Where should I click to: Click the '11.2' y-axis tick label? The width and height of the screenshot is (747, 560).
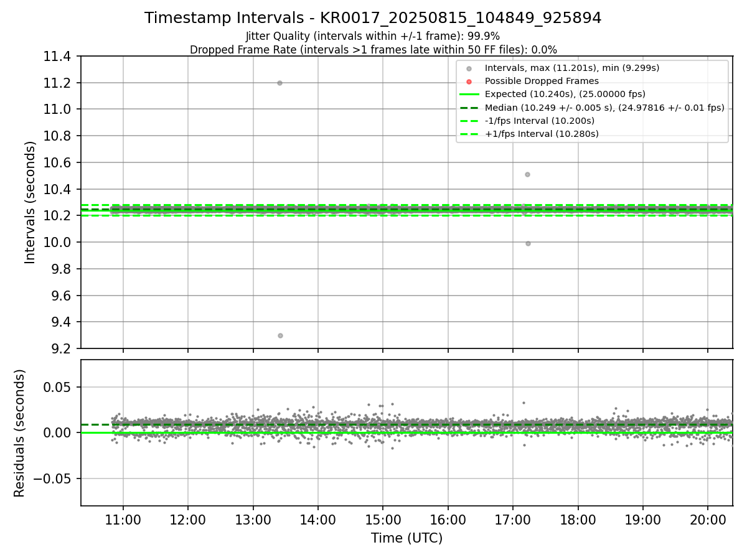[x=58, y=83]
